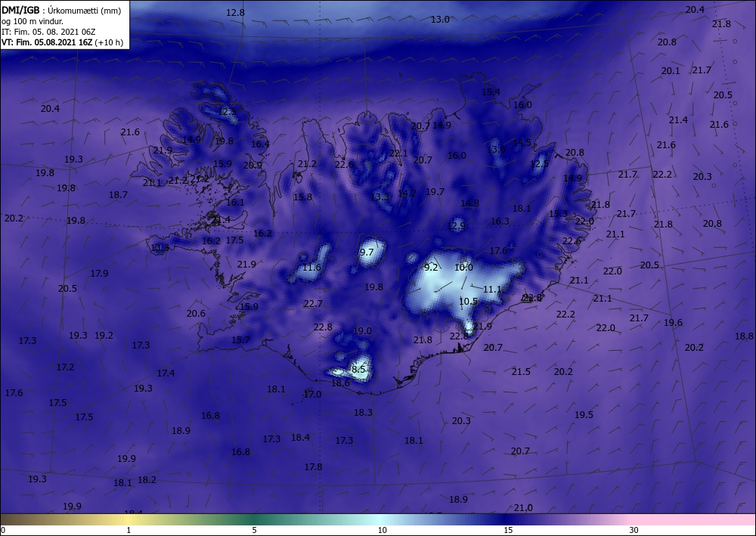The height and width of the screenshot is (536, 756).
Task: Click the 21.0 value at the bottom
Action: (523, 507)
